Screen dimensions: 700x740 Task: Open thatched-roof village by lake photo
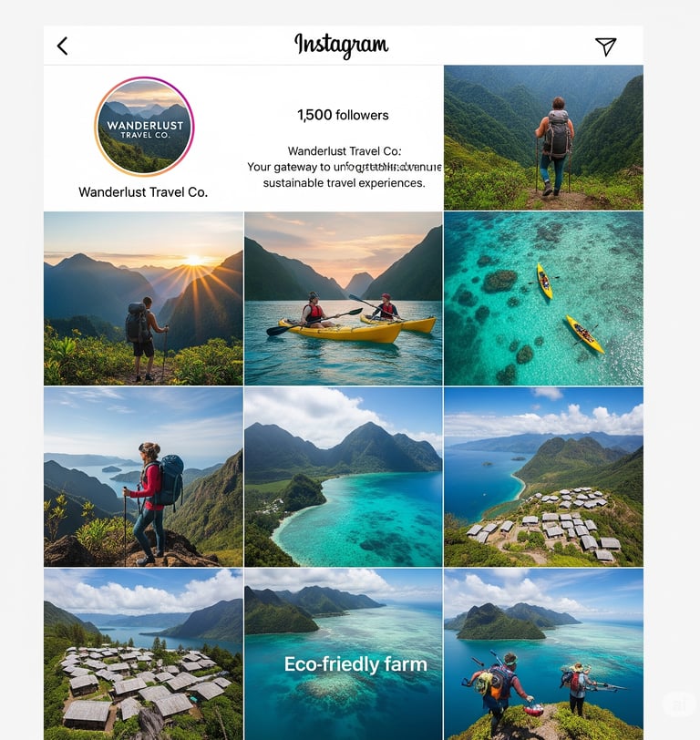(143, 654)
